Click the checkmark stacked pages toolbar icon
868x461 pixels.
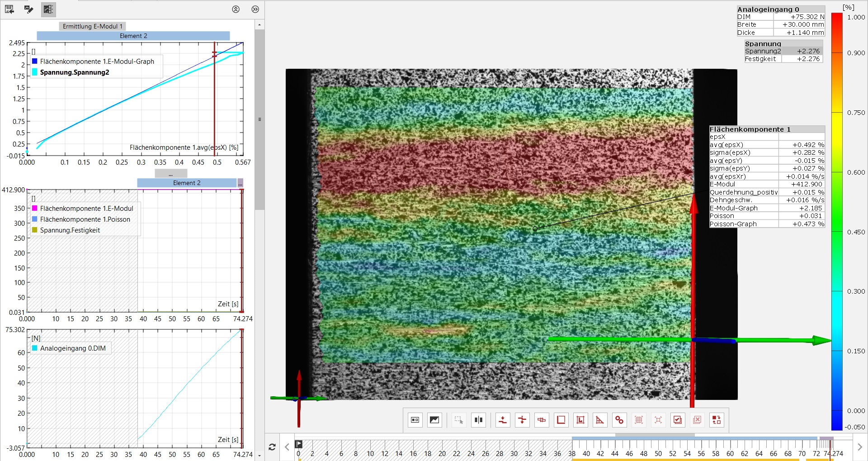coord(678,420)
